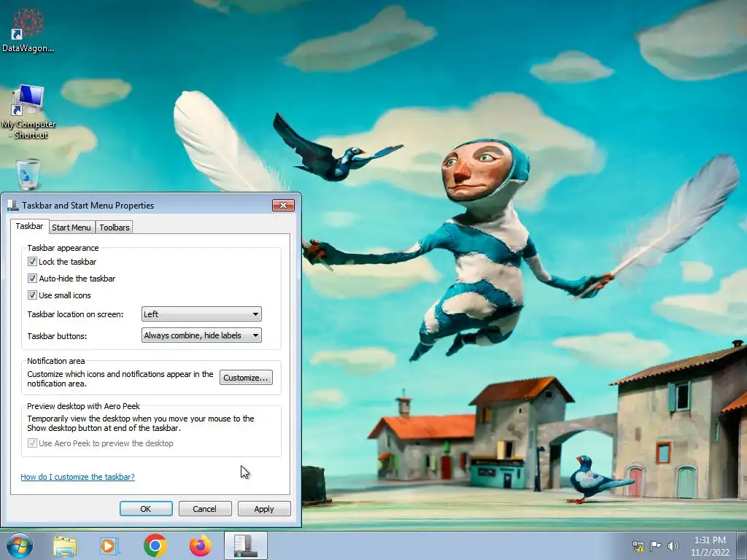Viewport: 747px width, 560px height.
Task: Select the Taskbar Properties taskbar button
Action: coord(246,545)
